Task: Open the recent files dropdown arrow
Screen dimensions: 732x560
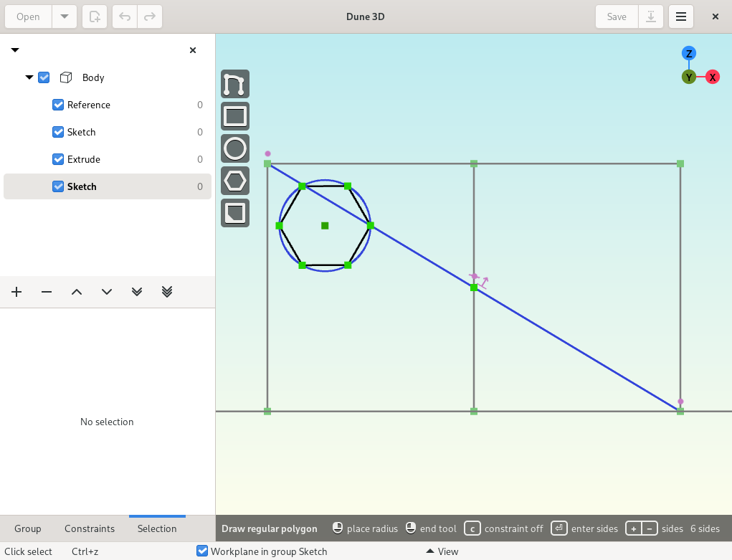Action: point(65,16)
